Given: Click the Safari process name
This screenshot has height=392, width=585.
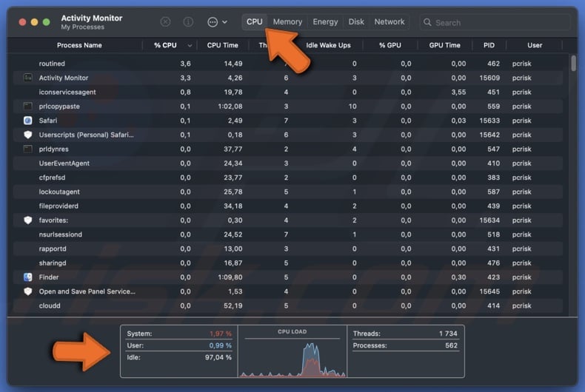Looking at the screenshot, I should point(48,121).
